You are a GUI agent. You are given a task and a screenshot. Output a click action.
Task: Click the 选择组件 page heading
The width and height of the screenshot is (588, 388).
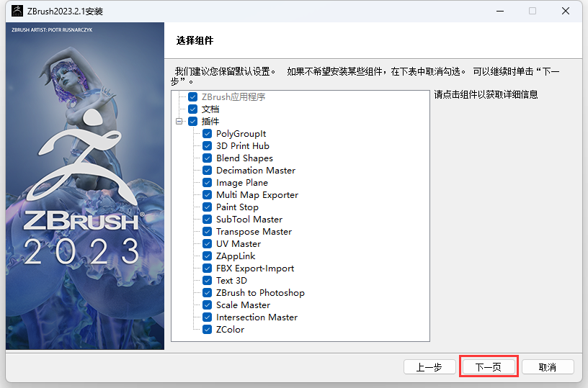(x=195, y=40)
